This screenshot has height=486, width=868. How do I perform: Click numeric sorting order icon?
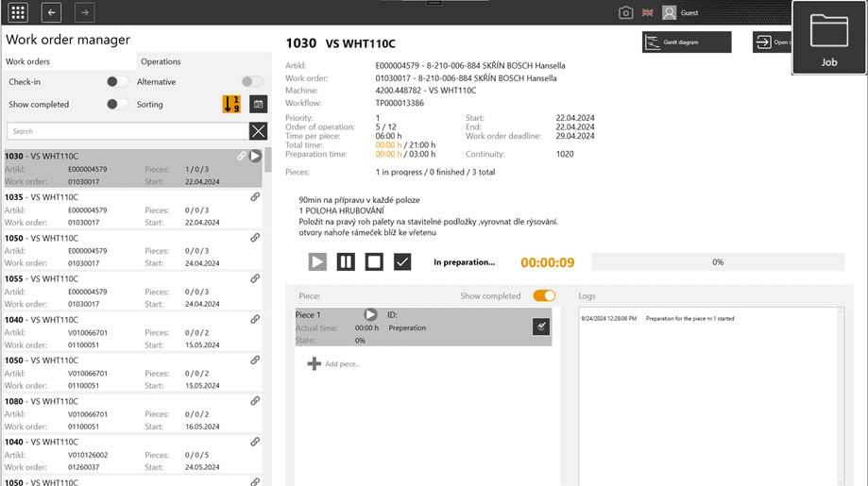pos(231,105)
